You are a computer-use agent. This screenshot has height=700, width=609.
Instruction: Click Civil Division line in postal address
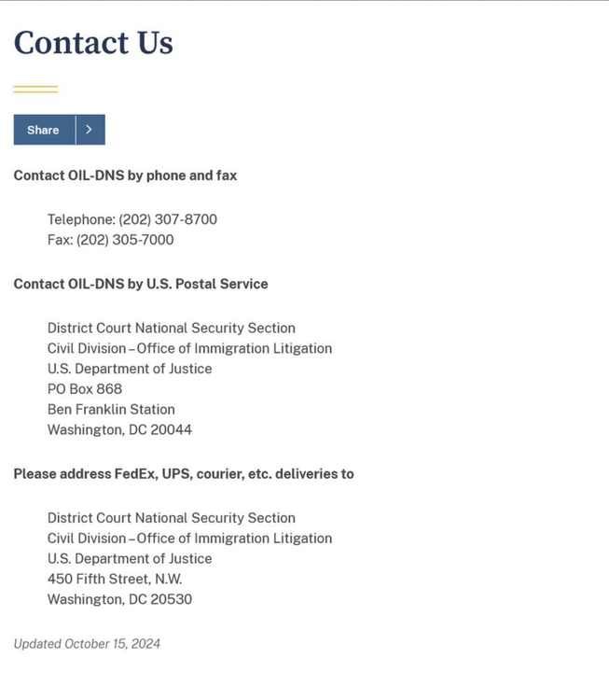(x=189, y=349)
